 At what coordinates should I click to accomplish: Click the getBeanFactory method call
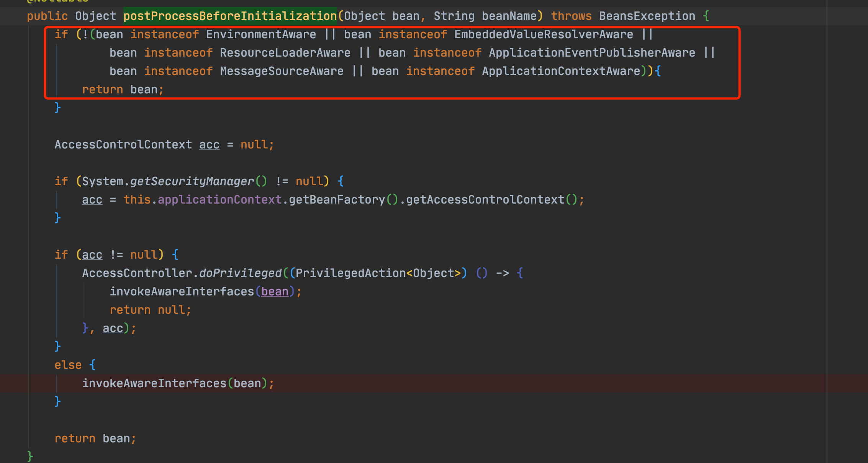click(337, 200)
